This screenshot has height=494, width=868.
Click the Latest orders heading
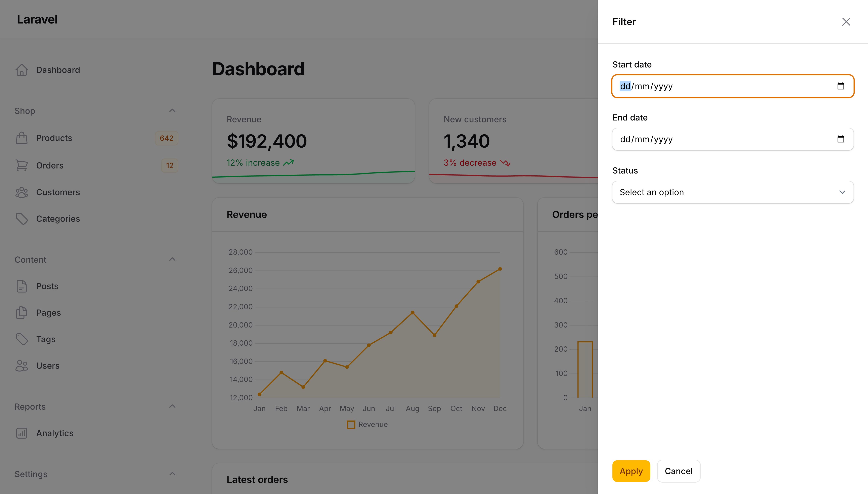[x=257, y=479]
